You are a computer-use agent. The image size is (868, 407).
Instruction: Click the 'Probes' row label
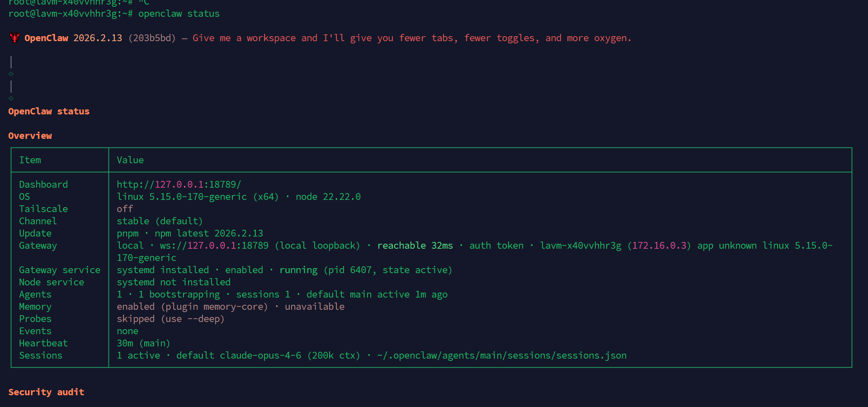[x=35, y=319]
